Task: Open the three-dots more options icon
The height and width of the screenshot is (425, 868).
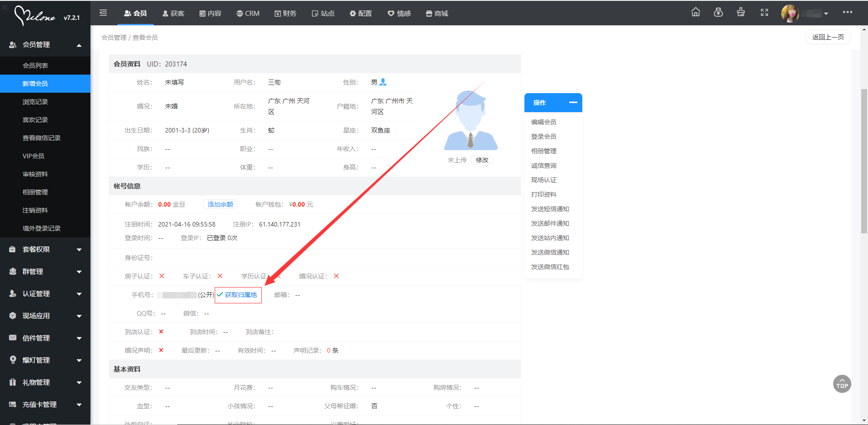Action: 847,12
